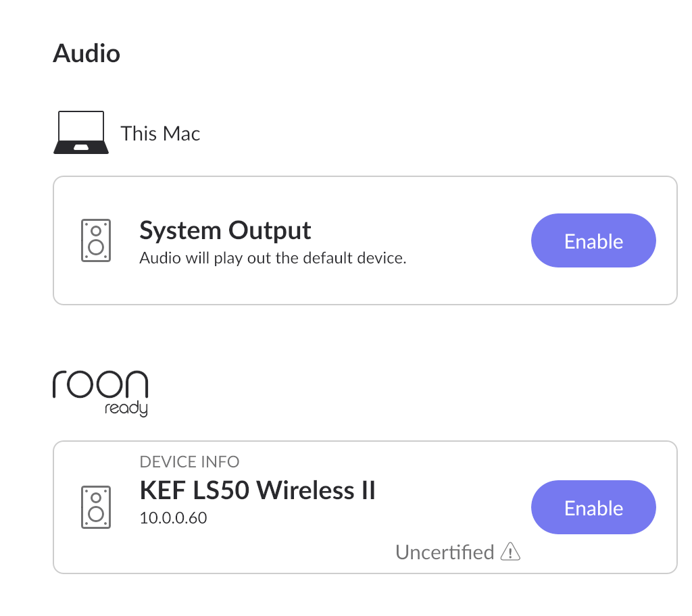Click the speaker icon beside KEF LS50
This screenshot has height=616, width=692.
pyautogui.click(x=96, y=507)
